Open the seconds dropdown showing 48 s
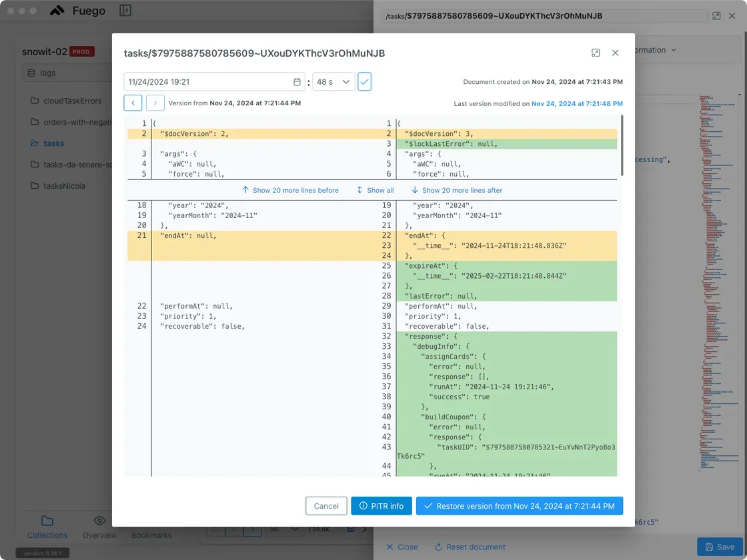 pyautogui.click(x=333, y=82)
